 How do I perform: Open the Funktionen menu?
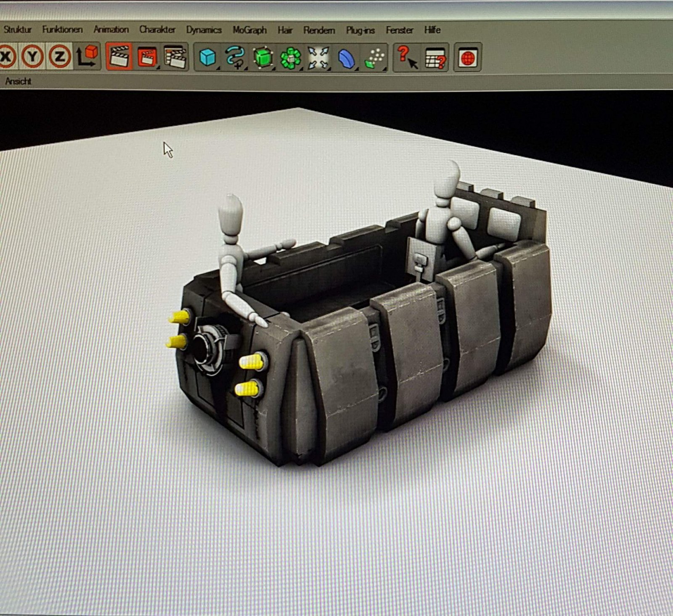click(62, 29)
